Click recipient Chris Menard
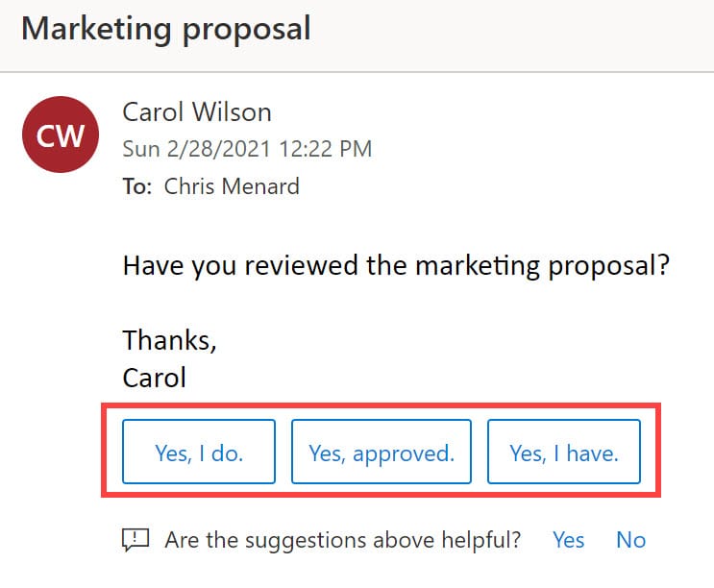The image size is (714, 588). pos(232,186)
